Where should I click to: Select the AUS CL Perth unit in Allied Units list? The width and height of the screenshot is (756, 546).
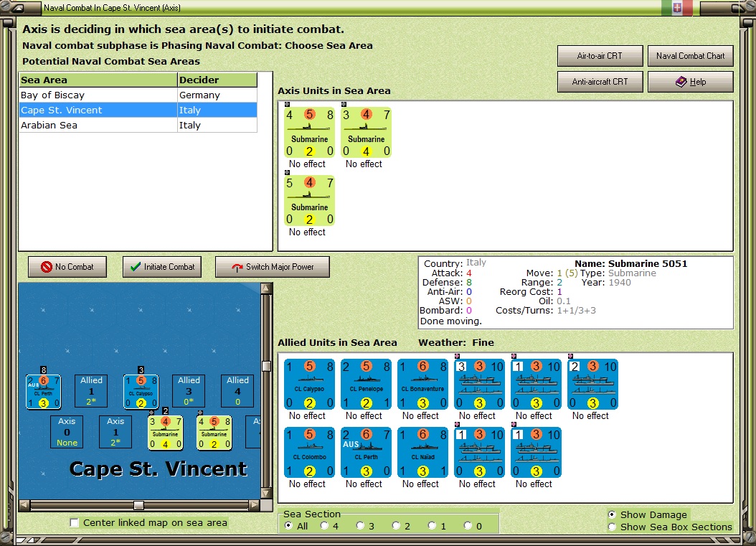coord(366,453)
